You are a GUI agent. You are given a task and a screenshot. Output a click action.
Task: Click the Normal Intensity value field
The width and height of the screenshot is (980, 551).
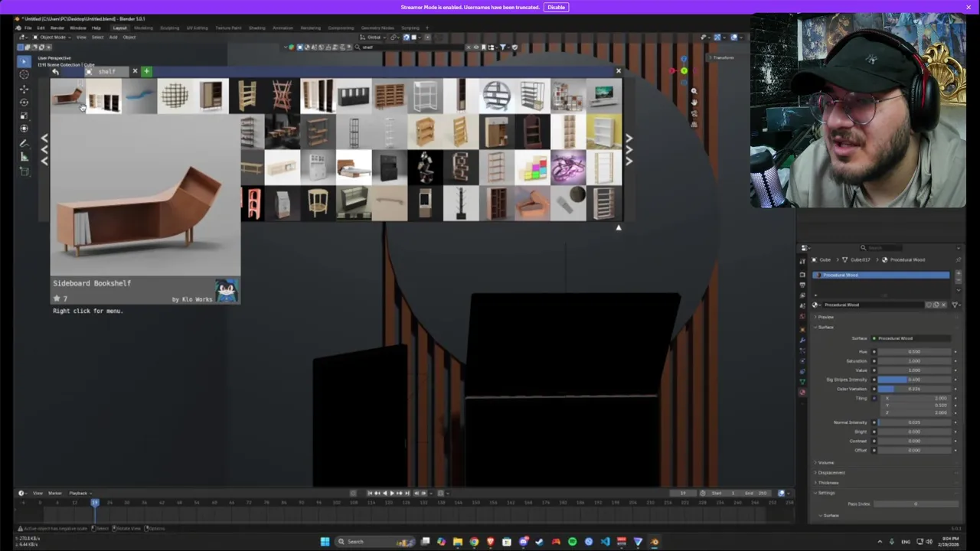click(x=914, y=422)
